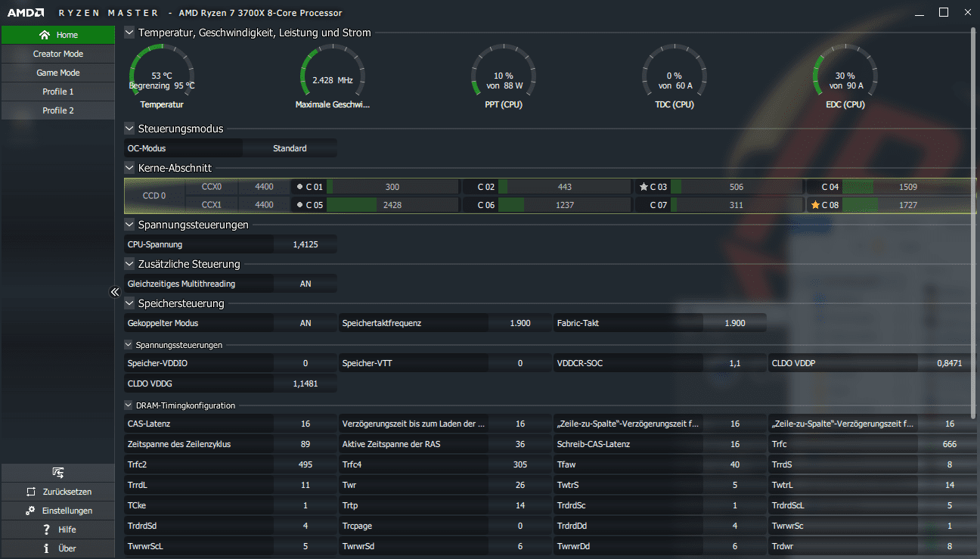Screen dimensions: 980x559
Task: Click the Zurücksetzen reset button
Action: [x=58, y=492]
